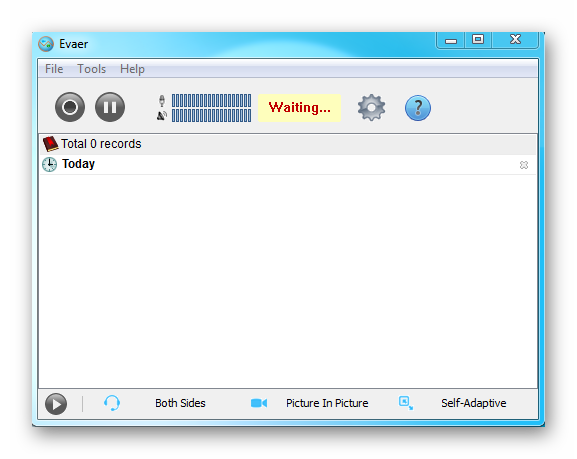Select the Total 0 records header row
The height and width of the screenshot is (459, 577).
coord(288,144)
